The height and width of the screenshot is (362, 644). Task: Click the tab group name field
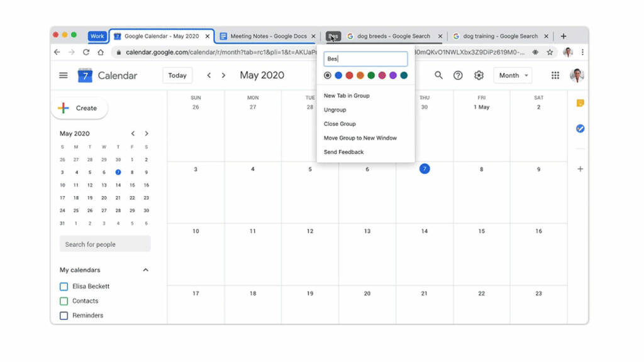pyautogui.click(x=365, y=58)
